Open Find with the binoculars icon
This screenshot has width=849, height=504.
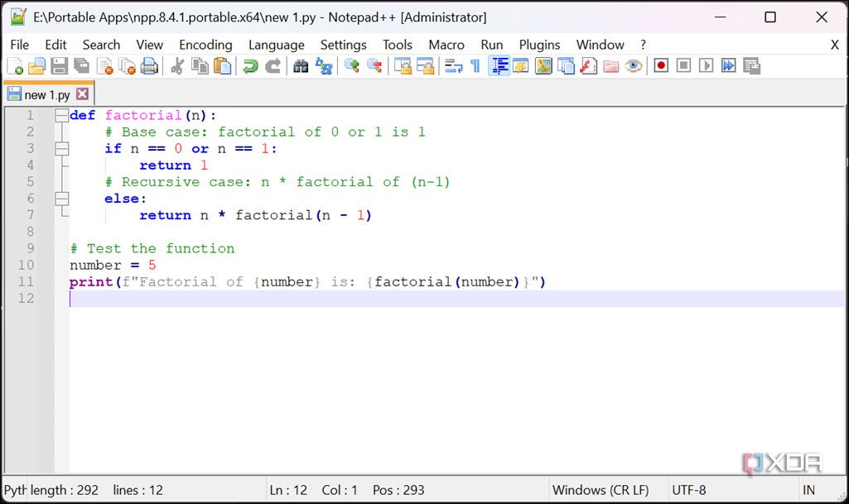click(x=301, y=66)
